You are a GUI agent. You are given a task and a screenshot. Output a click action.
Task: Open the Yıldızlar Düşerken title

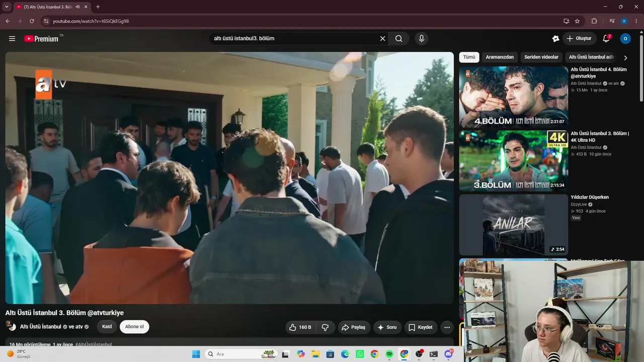coord(590,198)
